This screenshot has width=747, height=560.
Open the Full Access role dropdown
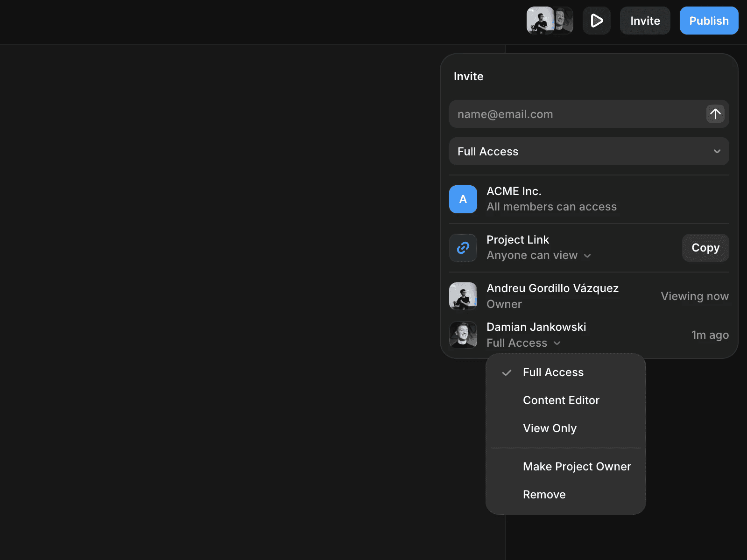point(589,151)
